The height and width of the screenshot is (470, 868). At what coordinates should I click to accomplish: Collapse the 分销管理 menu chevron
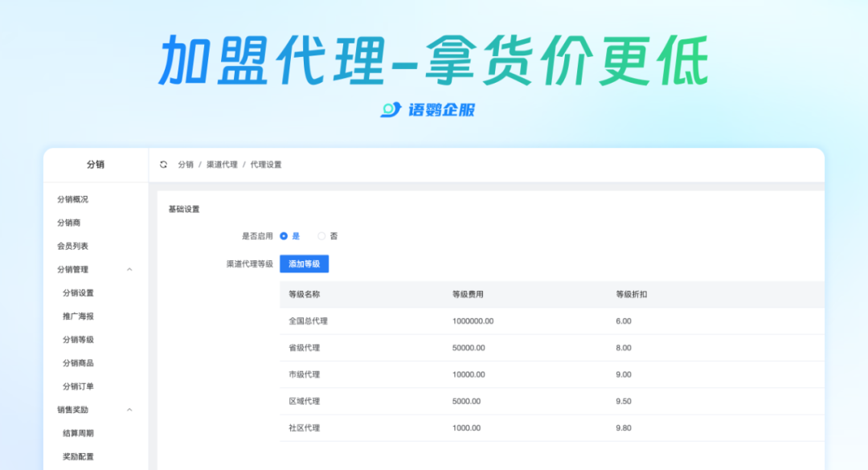click(129, 270)
